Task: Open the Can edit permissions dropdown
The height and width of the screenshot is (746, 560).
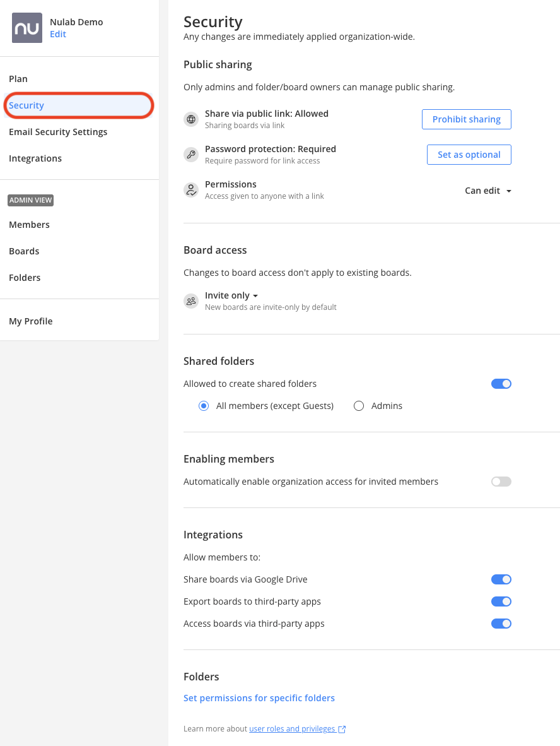Action: [x=487, y=191]
